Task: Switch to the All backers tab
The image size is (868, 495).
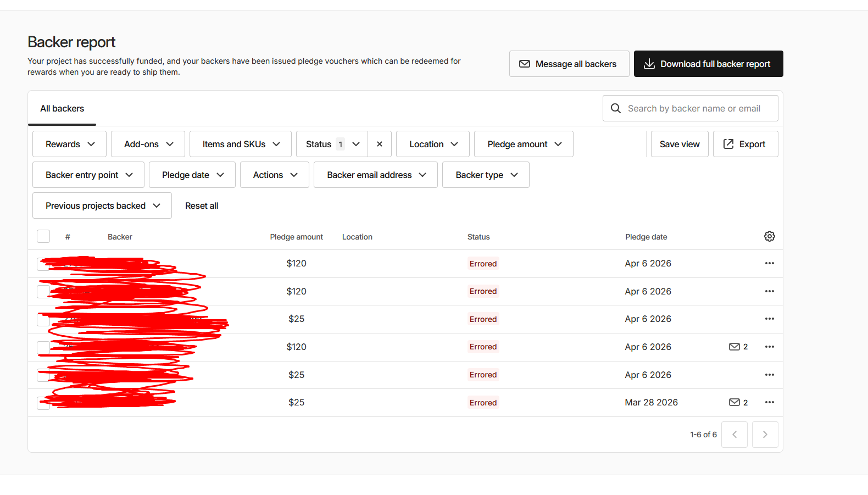Action: click(62, 109)
